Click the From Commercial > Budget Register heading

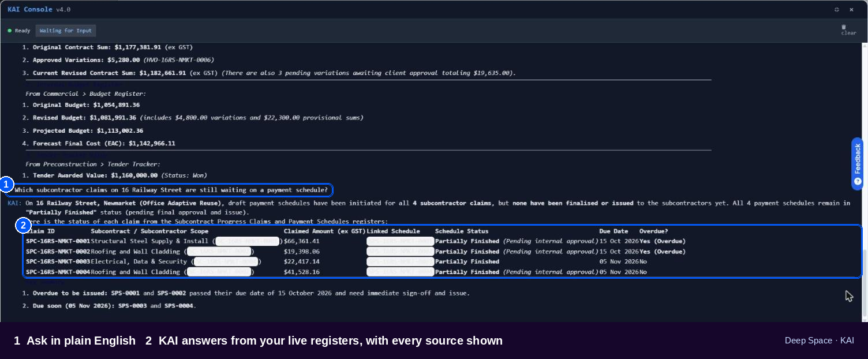(x=86, y=94)
